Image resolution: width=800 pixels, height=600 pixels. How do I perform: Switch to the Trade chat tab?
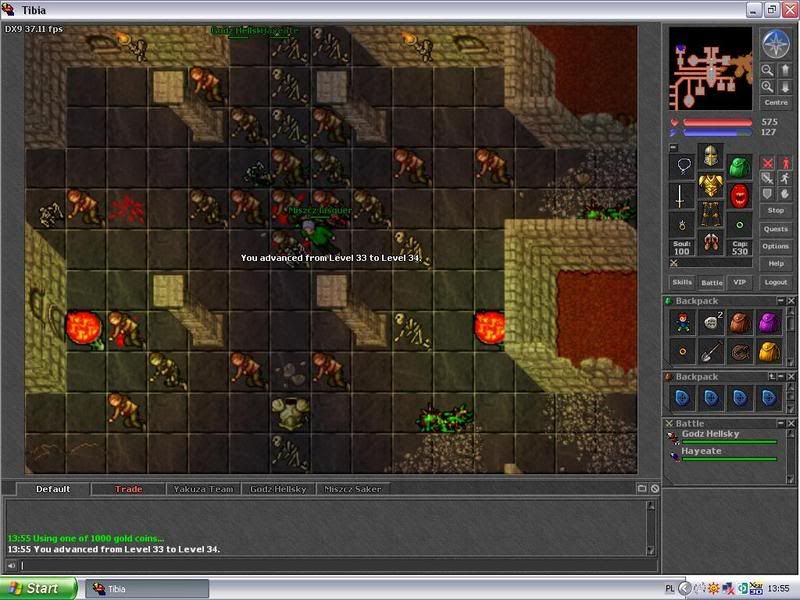[x=128, y=489]
